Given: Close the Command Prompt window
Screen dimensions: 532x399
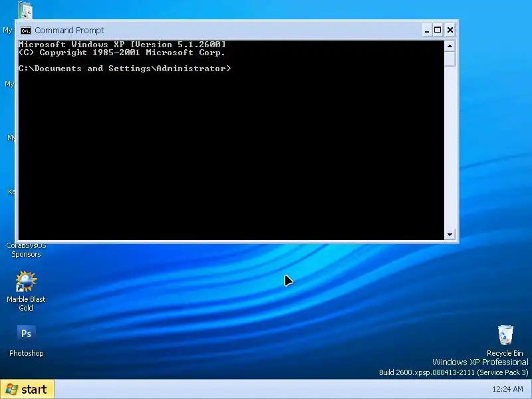Looking at the screenshot, I should [450, 30].
